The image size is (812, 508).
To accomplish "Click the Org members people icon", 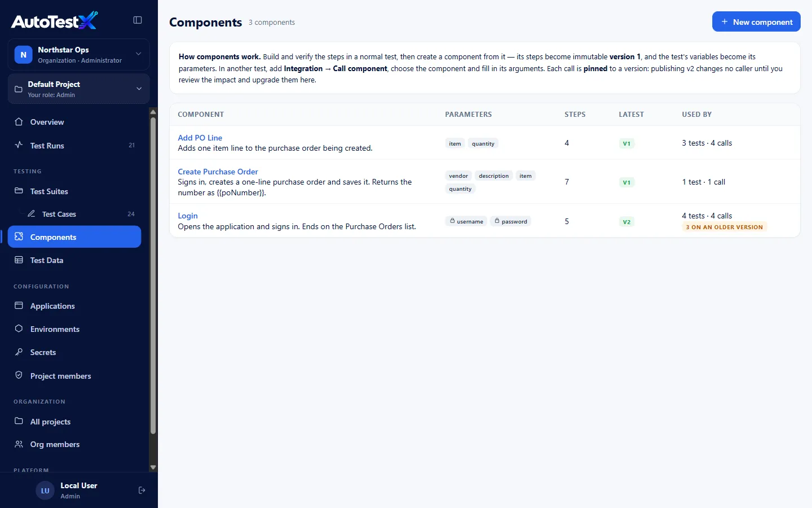I will (x=19, y=444).
